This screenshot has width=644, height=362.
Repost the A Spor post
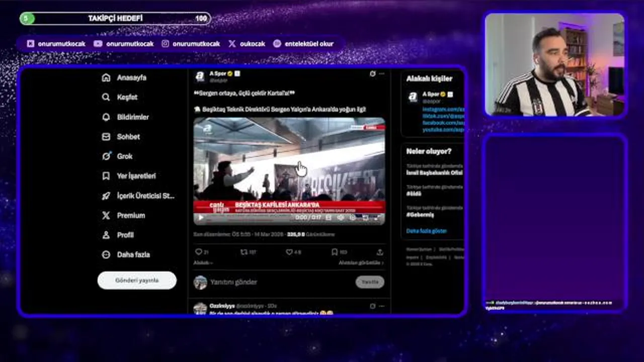point(244,252)
